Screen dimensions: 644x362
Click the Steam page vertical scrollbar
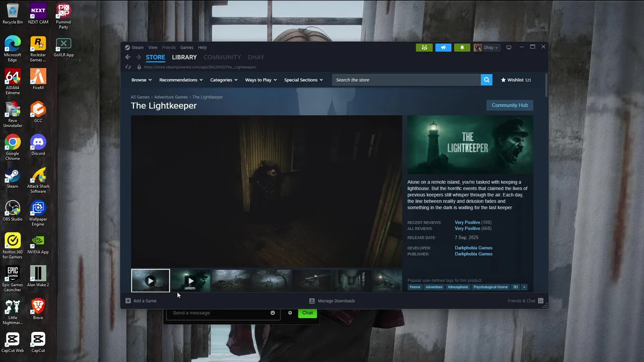point(546,84)
